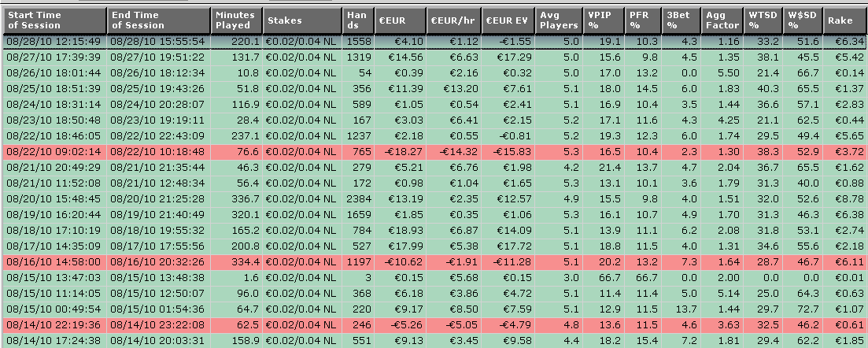Click the VPIP % column header
The height and width of the screenshot is (348, 868).
pyautogui.click(x=603, y=20)
